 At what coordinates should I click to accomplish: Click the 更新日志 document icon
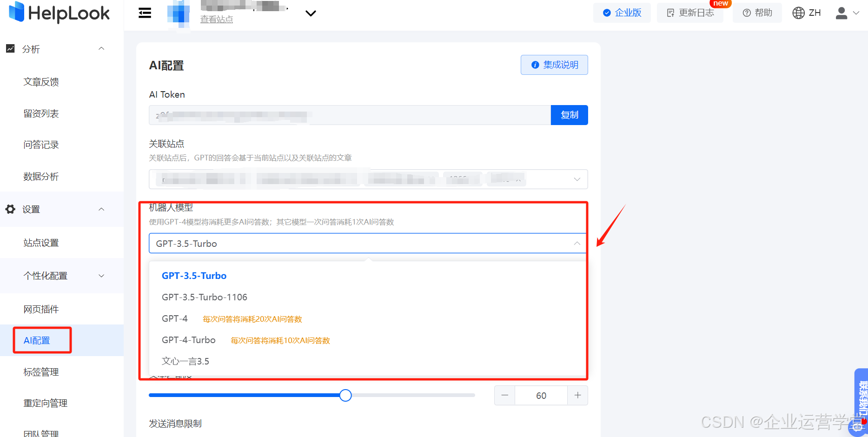pyautogui.click(x=670, y=13)
